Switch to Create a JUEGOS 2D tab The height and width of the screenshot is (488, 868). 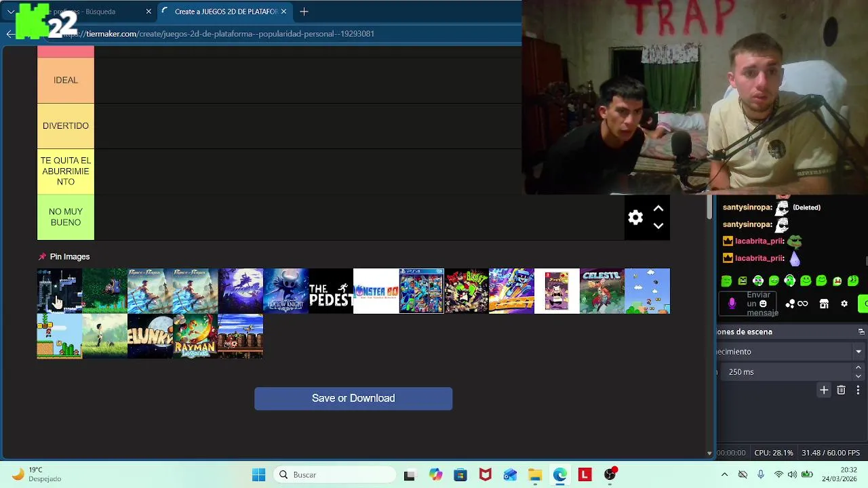pos(224,12)
